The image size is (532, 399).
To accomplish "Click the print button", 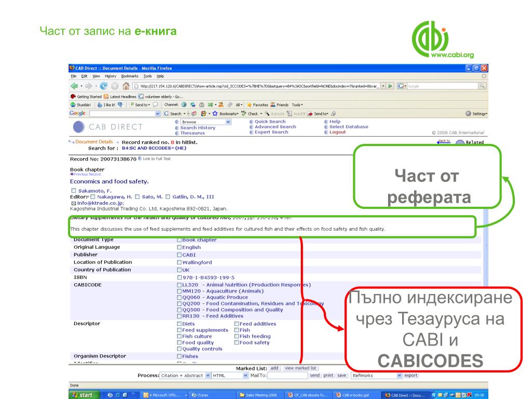I will click(328, 376).
